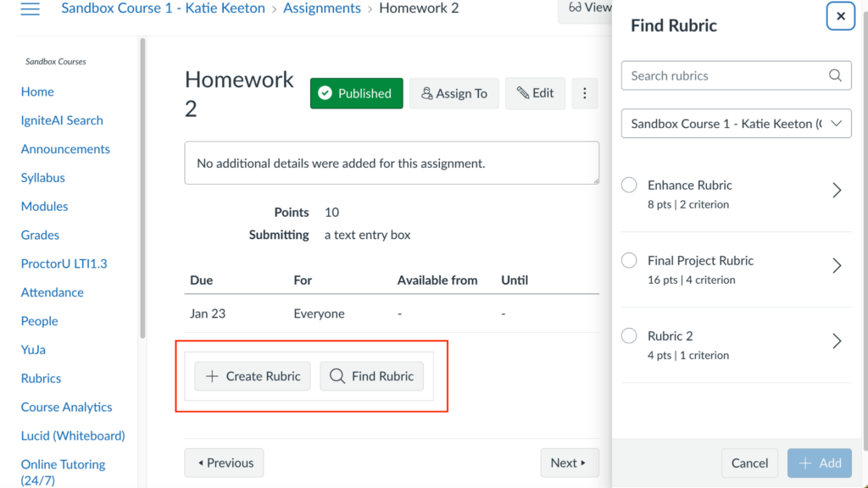Image resolution: width=868 pixels, height=488 pixels.
Task: Open the ProctorU LTI1.3 link
Action: [64, 264]
